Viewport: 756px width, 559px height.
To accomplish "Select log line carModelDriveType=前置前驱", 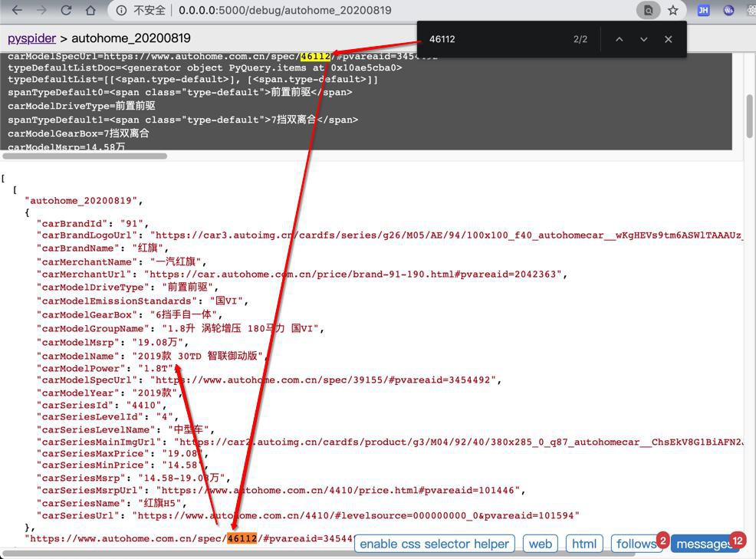I will (x=81, y=106).
